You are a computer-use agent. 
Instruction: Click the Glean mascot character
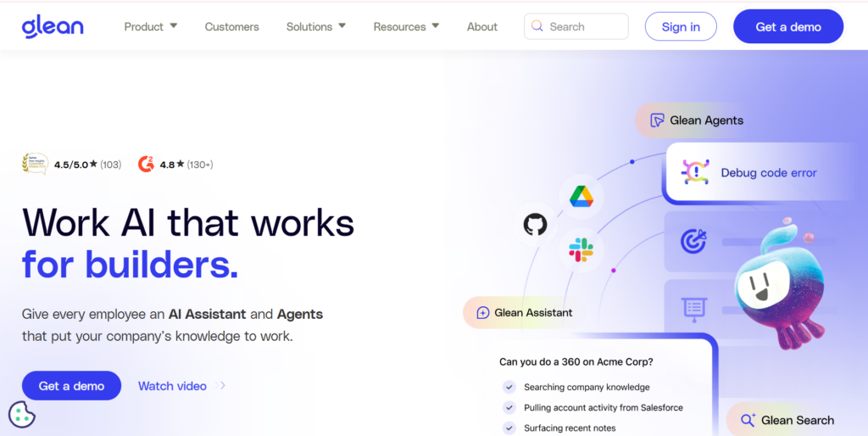[x=781, y=283]
